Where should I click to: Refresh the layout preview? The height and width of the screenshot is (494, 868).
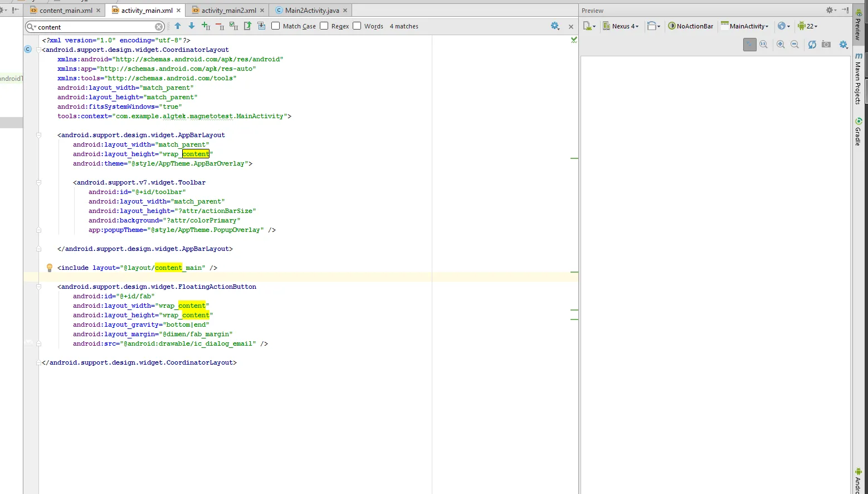pyautogui.click(x=812, y=45)
